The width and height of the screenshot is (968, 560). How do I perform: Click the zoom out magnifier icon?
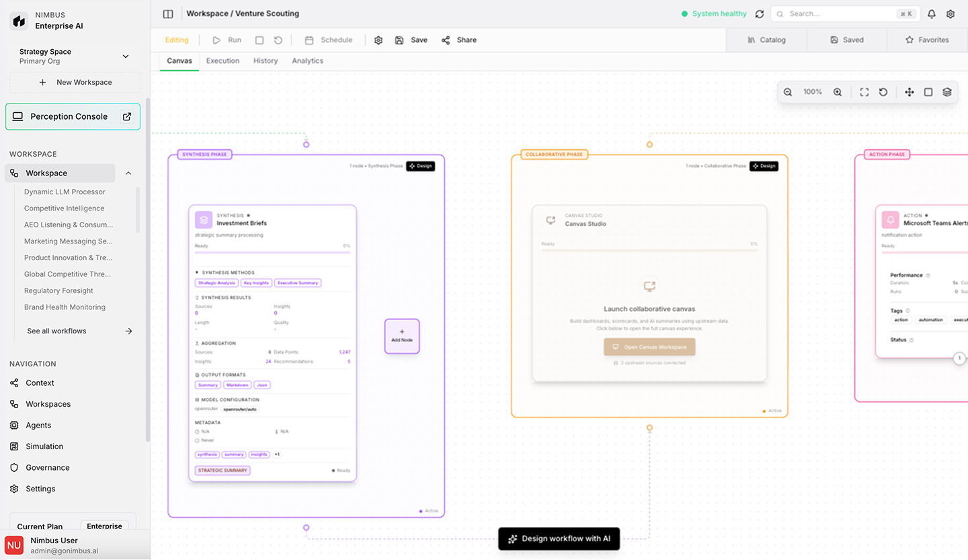(788, 92)
